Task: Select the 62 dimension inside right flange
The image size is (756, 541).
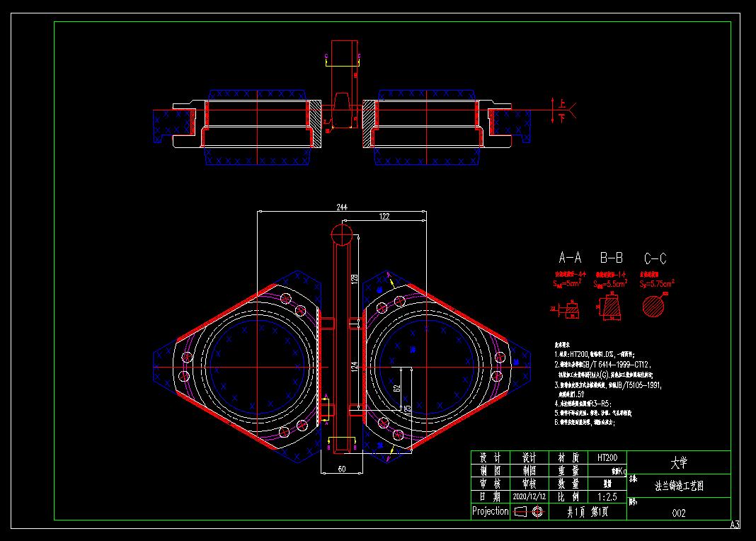Action: 397,387
